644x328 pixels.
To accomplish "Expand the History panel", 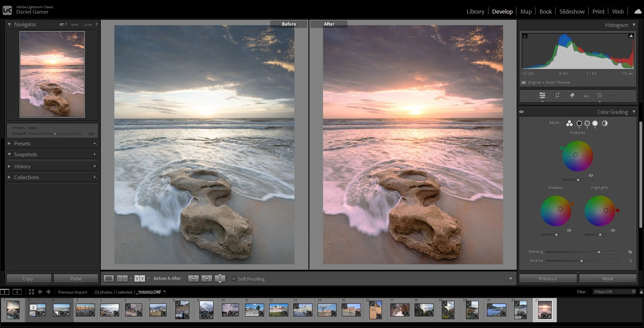I will (22, 167).
